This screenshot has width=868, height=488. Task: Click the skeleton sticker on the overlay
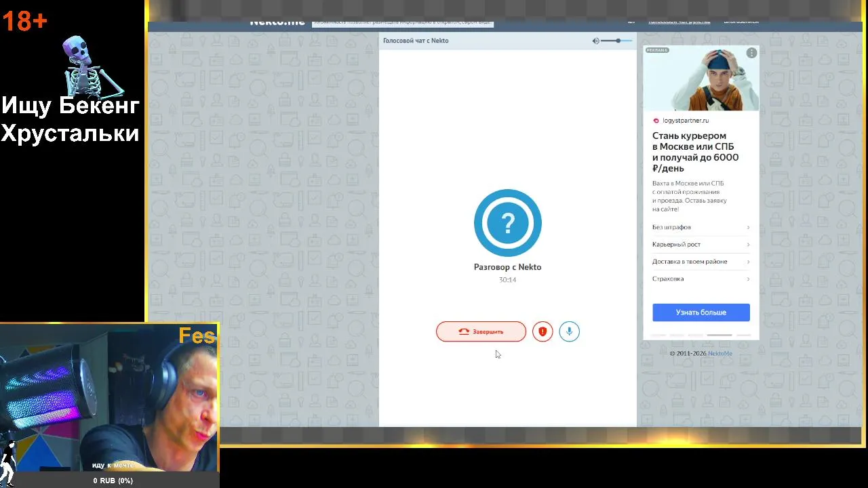tap(93, 66)
